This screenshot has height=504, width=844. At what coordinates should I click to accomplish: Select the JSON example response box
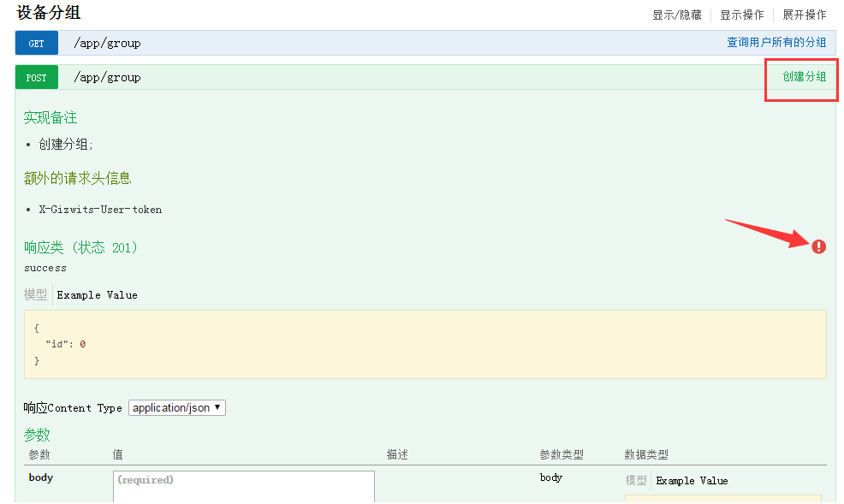point(425,344)
